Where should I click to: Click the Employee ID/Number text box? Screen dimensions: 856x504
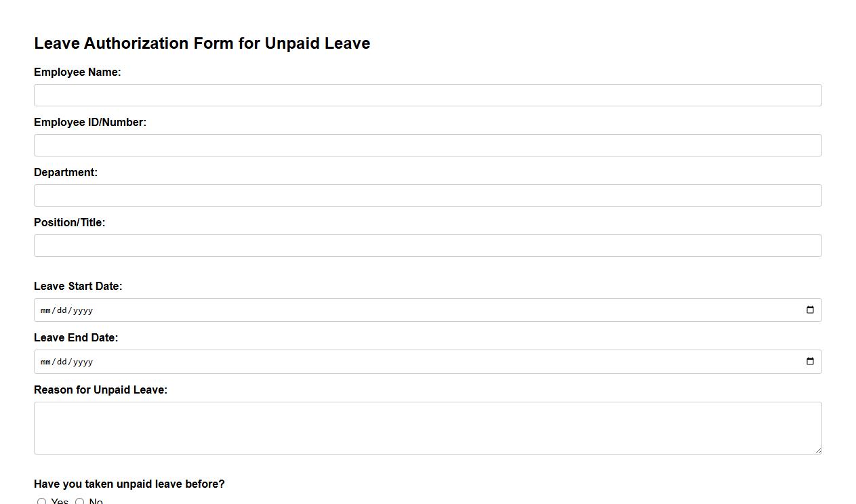point(428,145)
